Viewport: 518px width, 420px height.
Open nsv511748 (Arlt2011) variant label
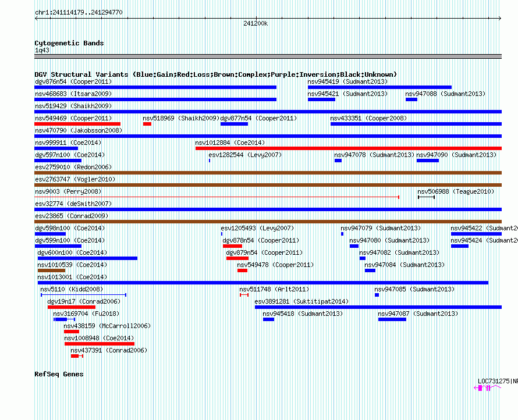coord(274,289)
